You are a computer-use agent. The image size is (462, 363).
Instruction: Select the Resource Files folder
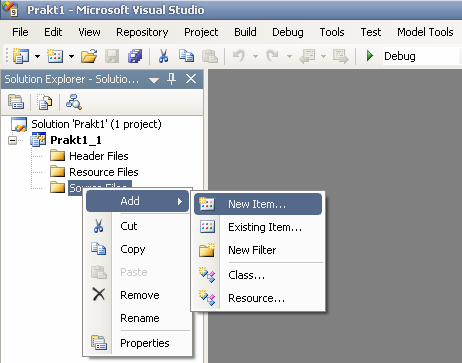point(104,172)
